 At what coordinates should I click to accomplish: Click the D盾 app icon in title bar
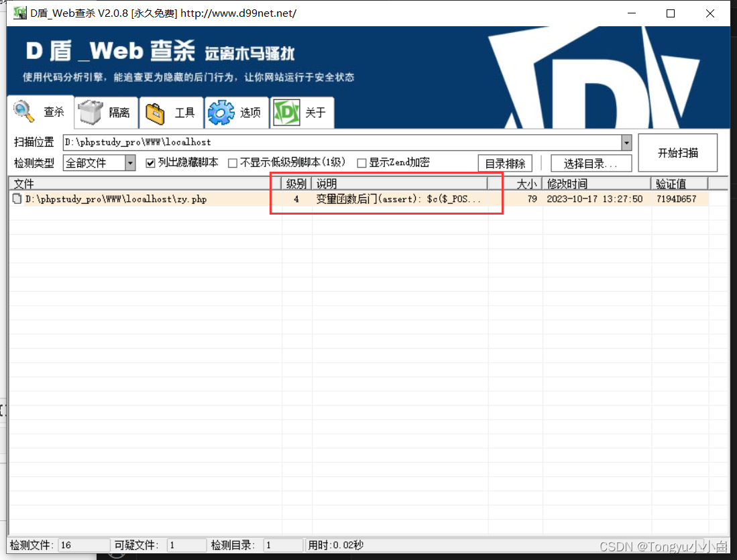pyautogui.click(x=19, y=13)
